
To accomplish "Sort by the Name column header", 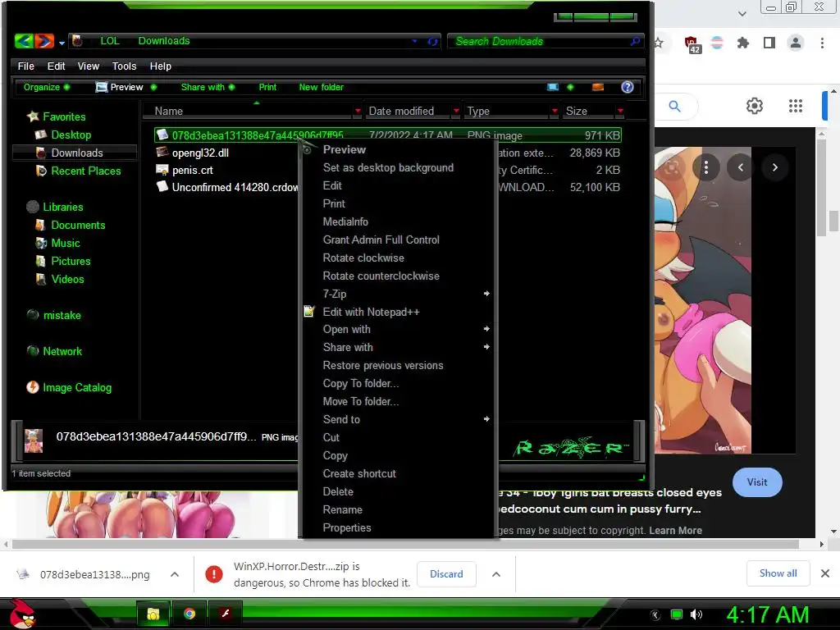I will [168, 111].
